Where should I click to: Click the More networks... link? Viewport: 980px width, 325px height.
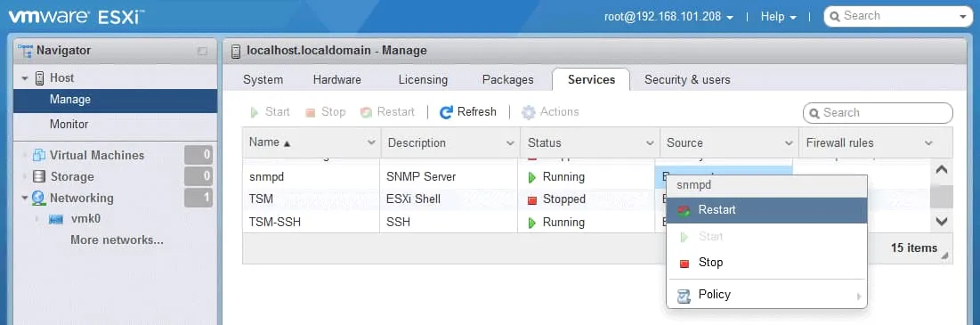(x=117, y=240)
